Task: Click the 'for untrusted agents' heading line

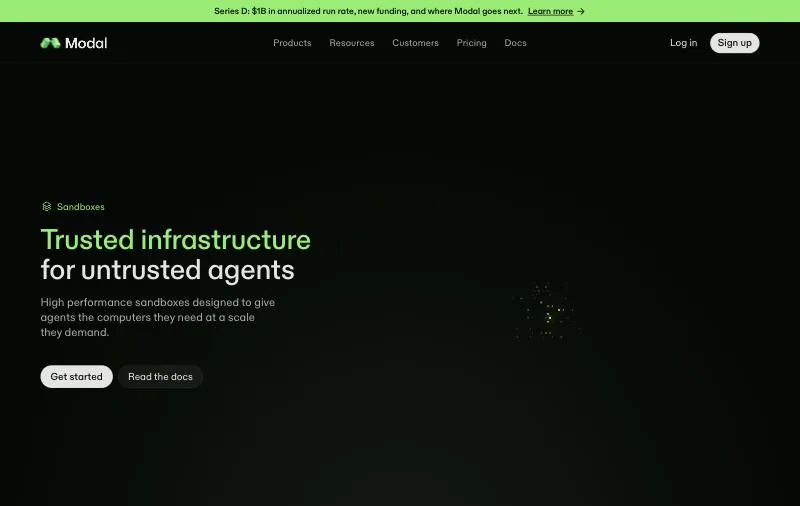Action: click(167, 270)
